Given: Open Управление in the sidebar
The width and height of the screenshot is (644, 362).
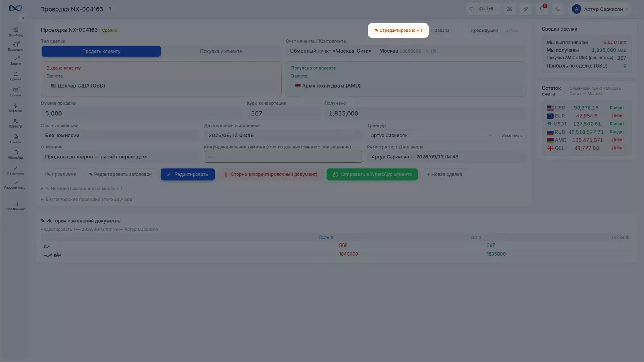Looking at the screenshot, I should 15,170.
